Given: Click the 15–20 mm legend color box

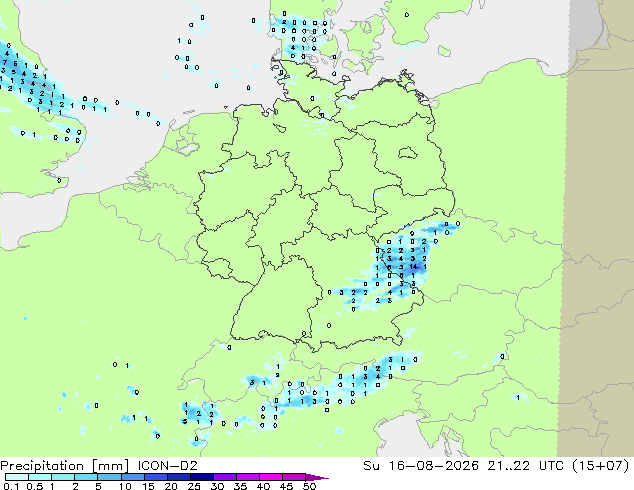Looking at the screenshot, I should [x=155, y=477].
